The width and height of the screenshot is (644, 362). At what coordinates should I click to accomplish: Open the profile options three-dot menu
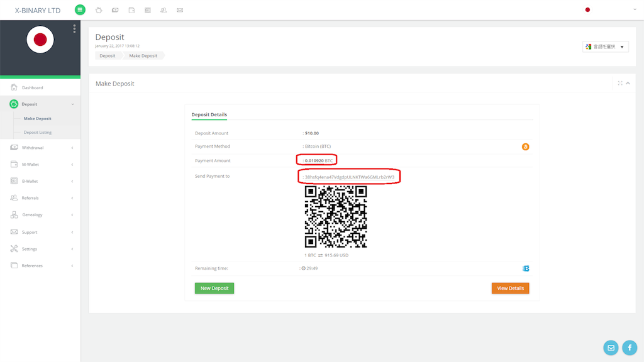point(74,29)
